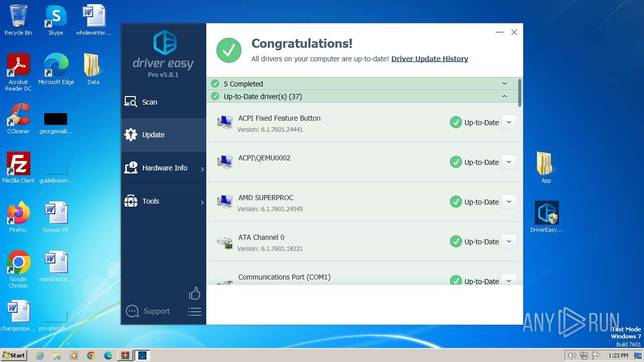The height and width of the screenshot is (362, 644).
Task: Click the driver list vertical scrollbar
Action: pyautogui.click(x=520, y=92)
